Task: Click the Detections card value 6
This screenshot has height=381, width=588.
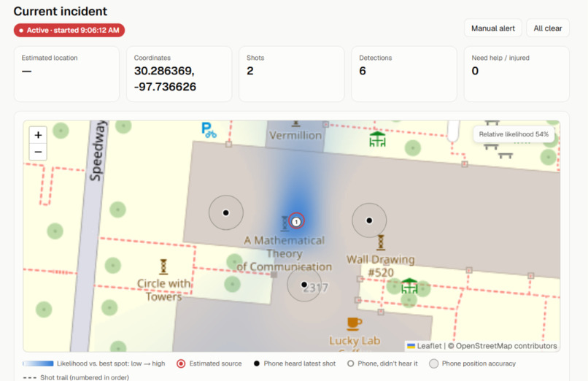Action: pos(363,71)
